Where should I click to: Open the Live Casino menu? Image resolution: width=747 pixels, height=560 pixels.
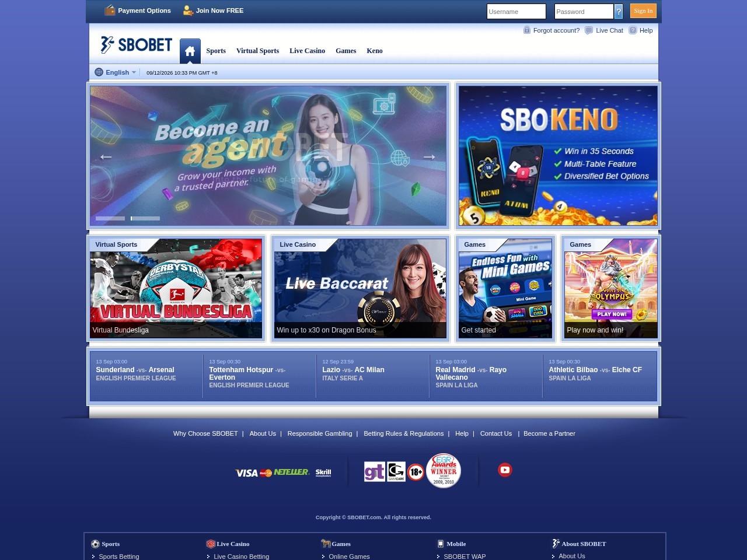(x=307, y=51)
